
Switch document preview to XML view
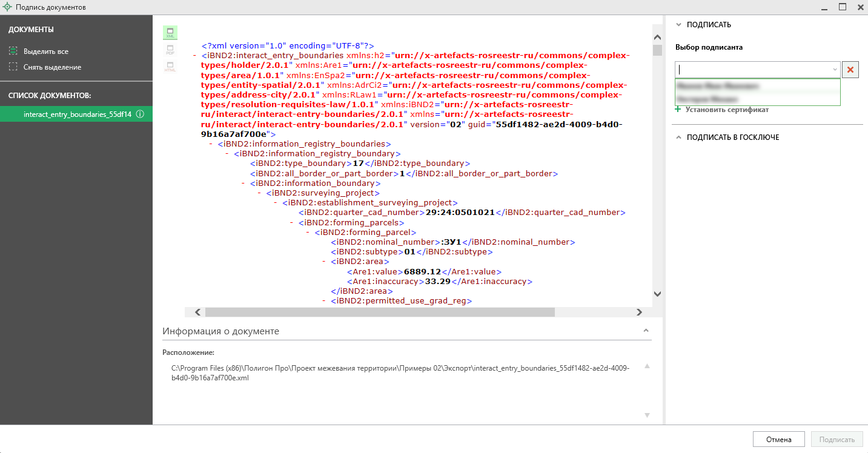170,33
